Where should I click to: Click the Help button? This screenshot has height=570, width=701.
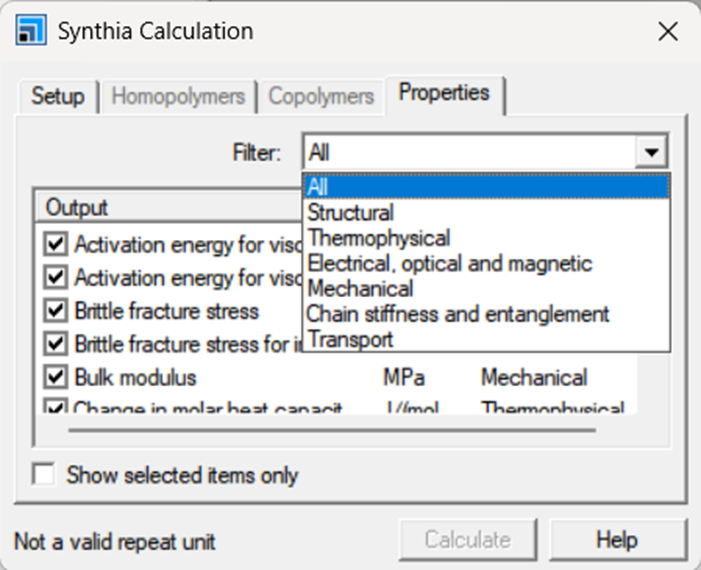[617, 540]
